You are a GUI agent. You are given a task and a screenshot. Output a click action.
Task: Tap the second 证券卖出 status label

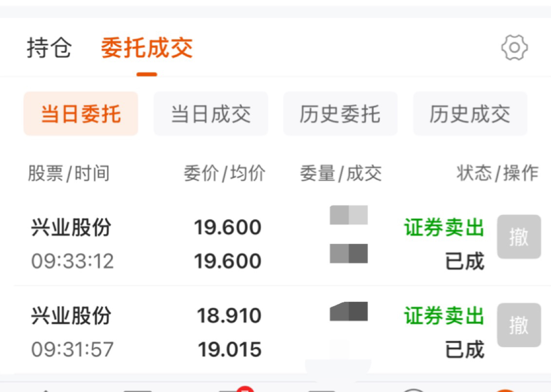(444, 316)
